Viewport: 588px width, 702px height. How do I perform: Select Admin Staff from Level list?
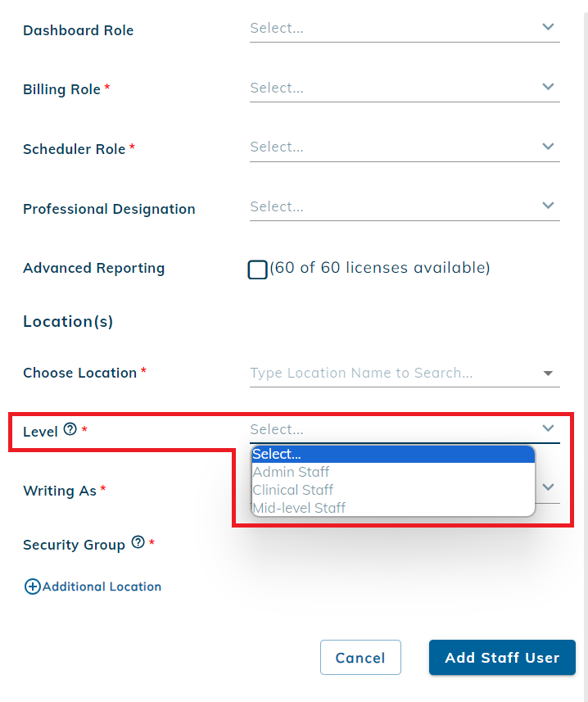pyautogui.click(x=291, y=472)
